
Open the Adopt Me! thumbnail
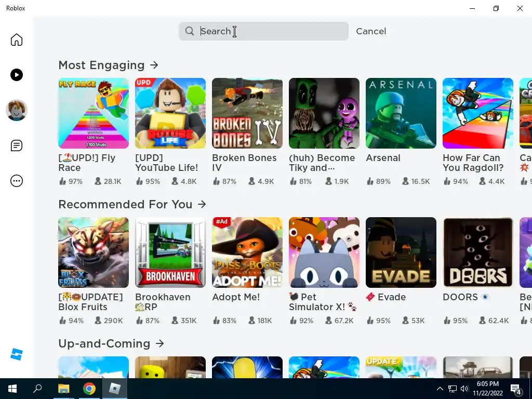pyautogui.click(x=247, y=252)
